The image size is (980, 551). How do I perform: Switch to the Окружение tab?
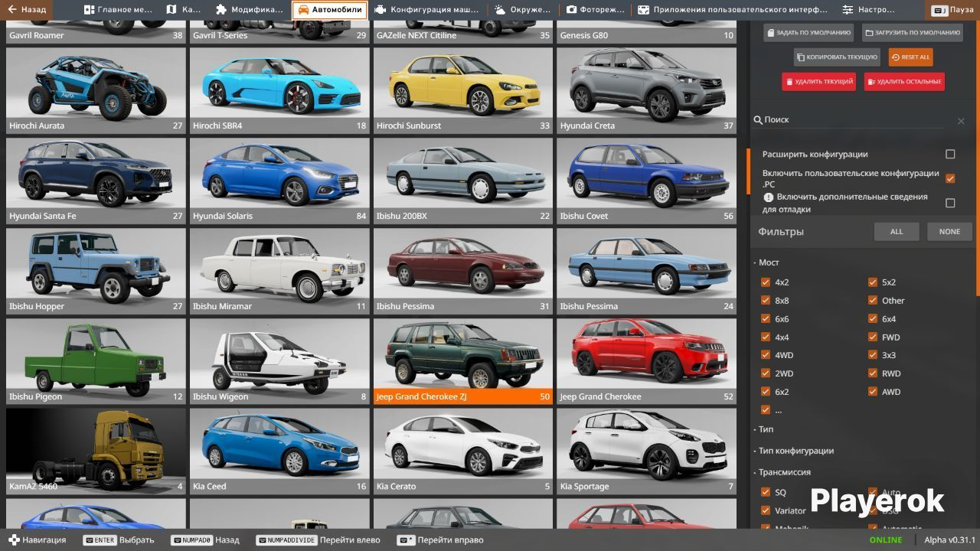click(522, 10)
